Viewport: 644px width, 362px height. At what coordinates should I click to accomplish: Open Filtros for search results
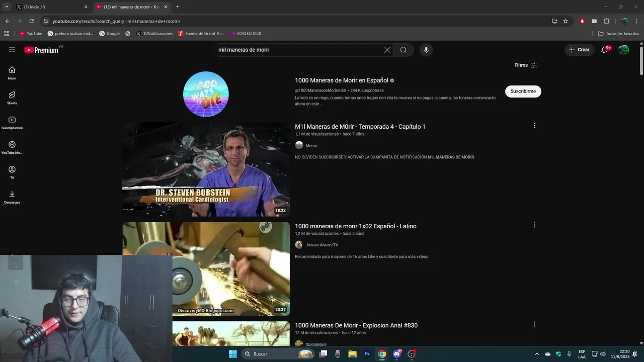tap(526, 65)
